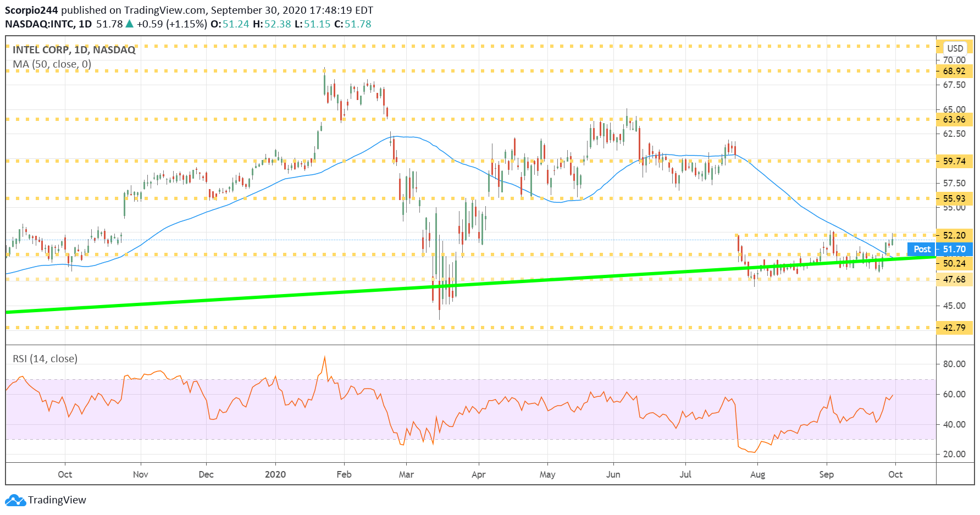Click the 47.68 price level label

(x=954, y=279)
